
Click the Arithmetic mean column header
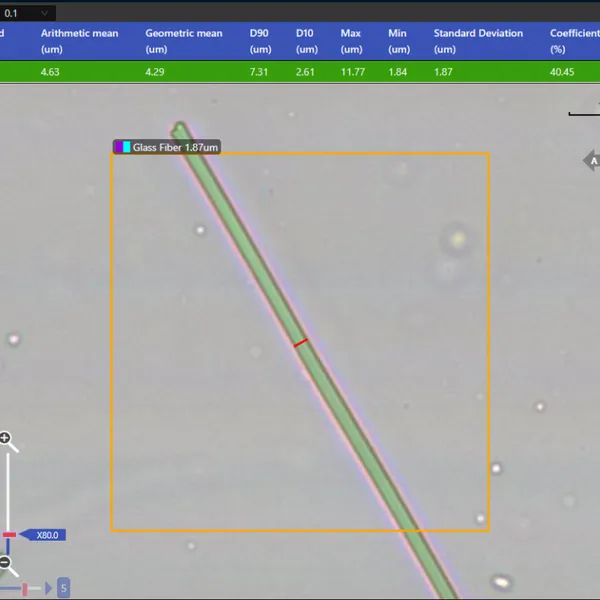(79, 41)
